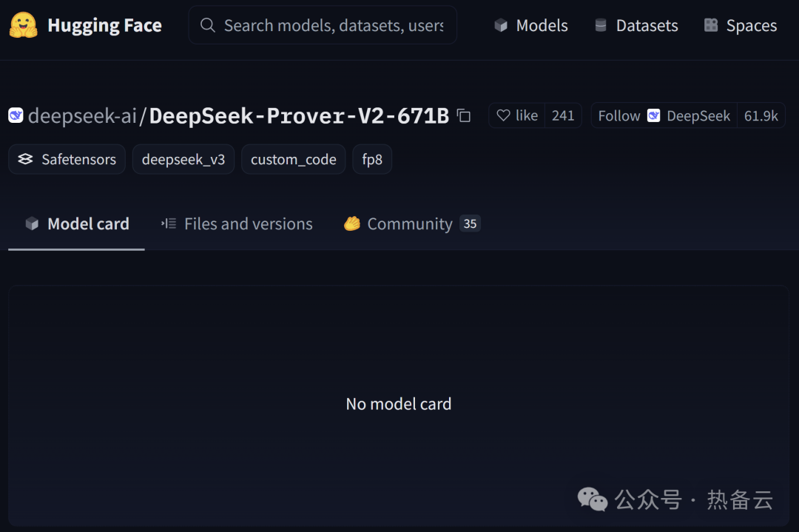Click the No model card text
Screen dimensions: 799x532
tap(399, 404)
